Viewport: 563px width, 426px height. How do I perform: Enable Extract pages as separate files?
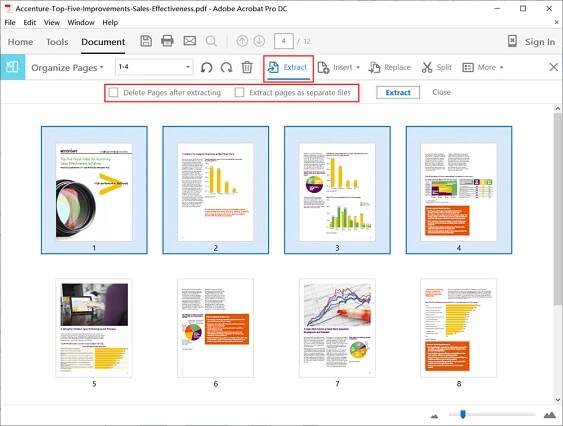[239, 92]
